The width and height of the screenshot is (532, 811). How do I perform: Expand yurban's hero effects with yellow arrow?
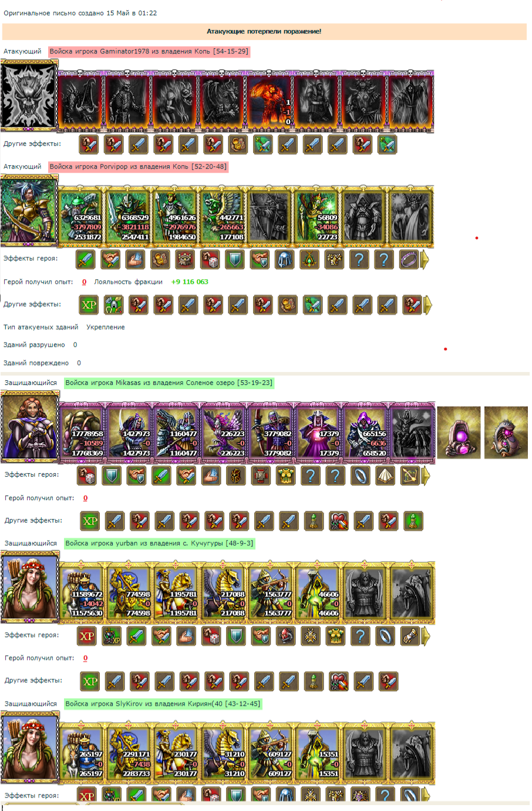pos(426,636)
